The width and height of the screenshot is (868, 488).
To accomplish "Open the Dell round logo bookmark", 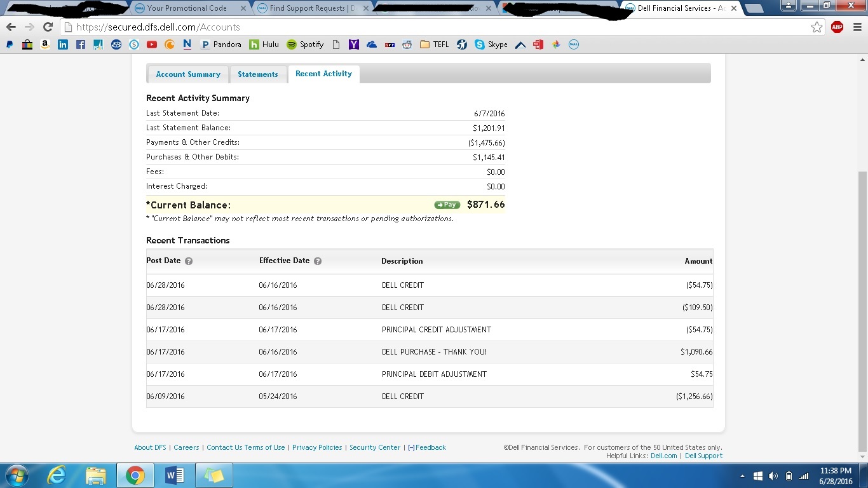I will [x=574, y=44].
